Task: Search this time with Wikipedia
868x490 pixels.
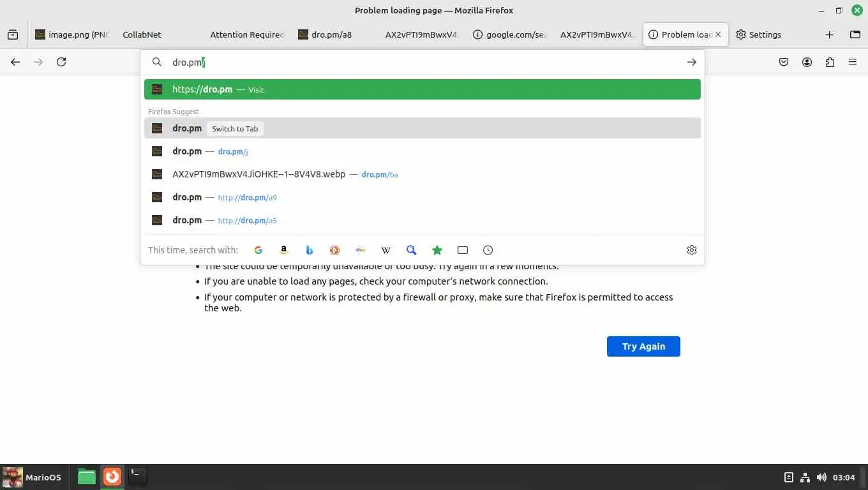Action: 386,250
